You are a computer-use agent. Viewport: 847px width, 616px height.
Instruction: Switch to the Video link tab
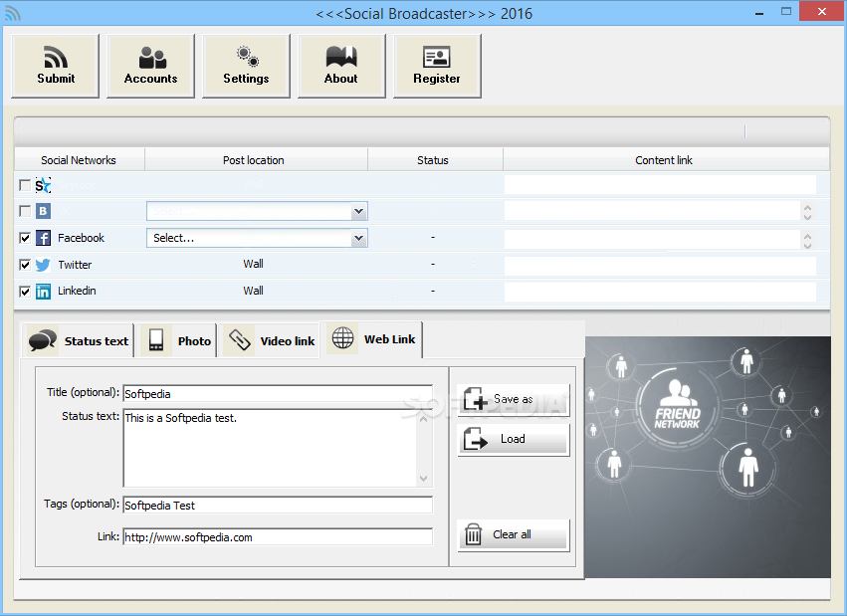point(270,340)
